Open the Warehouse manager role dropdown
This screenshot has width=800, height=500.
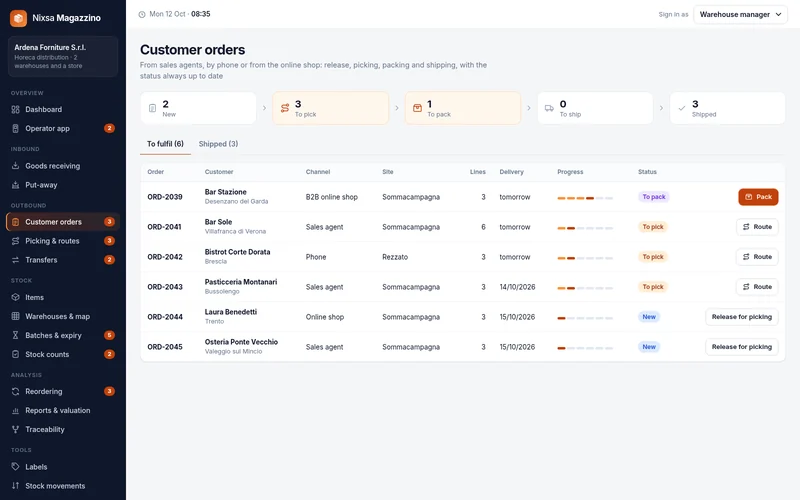coord(740,14)
